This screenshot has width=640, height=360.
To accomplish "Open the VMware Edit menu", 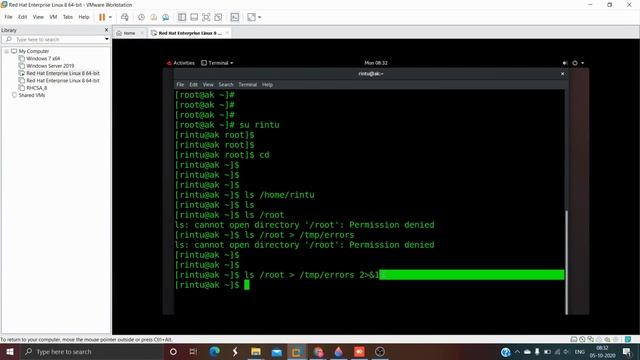I will point(22,17).
